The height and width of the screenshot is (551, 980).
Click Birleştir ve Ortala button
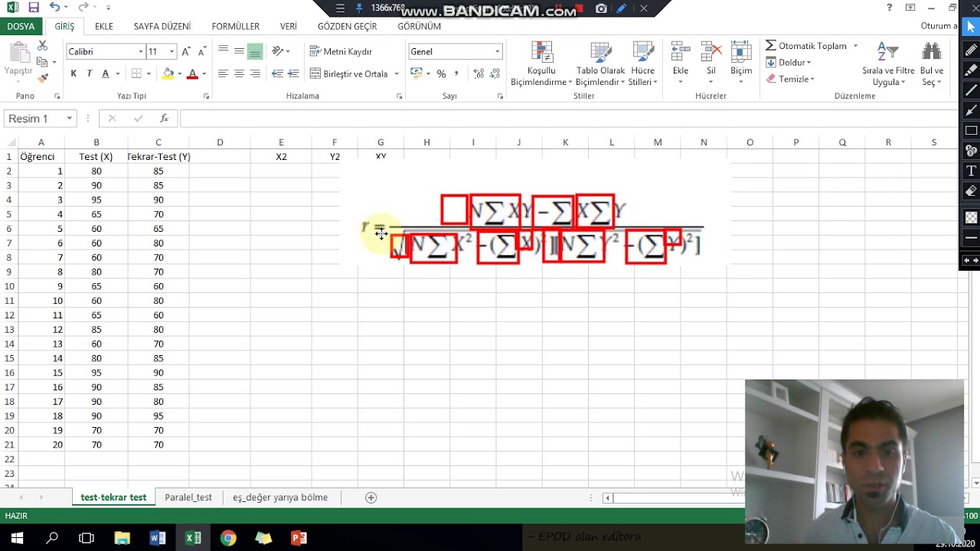tap(349, 73)
